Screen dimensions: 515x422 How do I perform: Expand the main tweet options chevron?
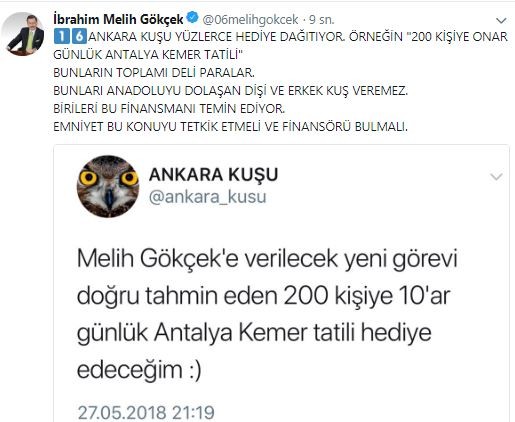pyautogui.click(x=501, y=21)
